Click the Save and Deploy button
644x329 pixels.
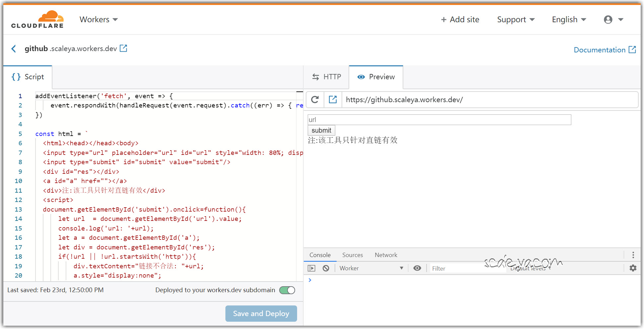click(x=261, y=313)
